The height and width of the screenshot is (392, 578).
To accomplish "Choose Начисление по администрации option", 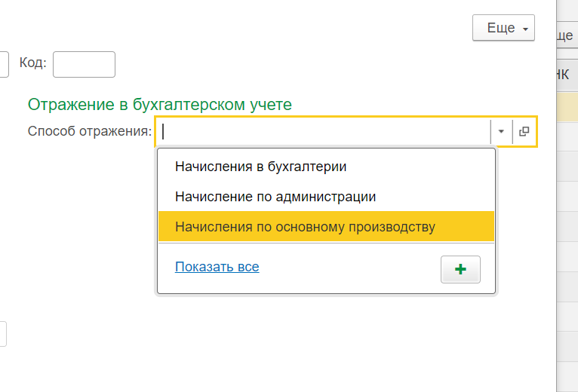I will tap(275, 197).
